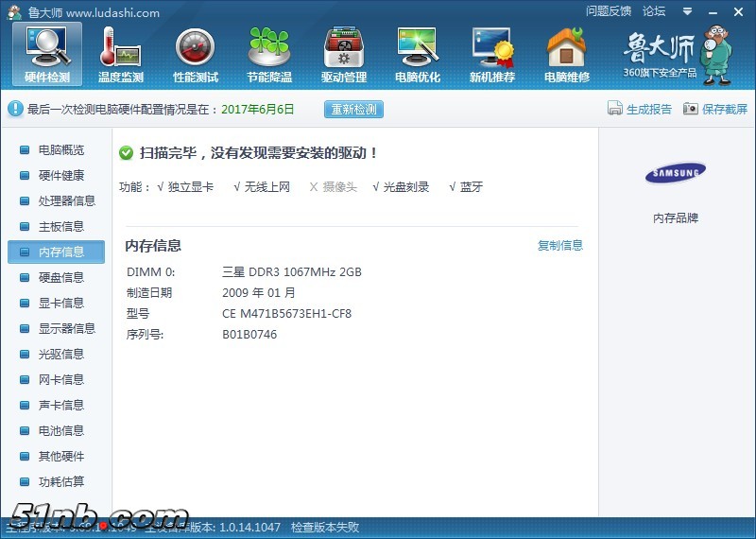Click the 重新检测 re-detect button
The height and width of the screenshot is (539, 756).
coord(353,109)
